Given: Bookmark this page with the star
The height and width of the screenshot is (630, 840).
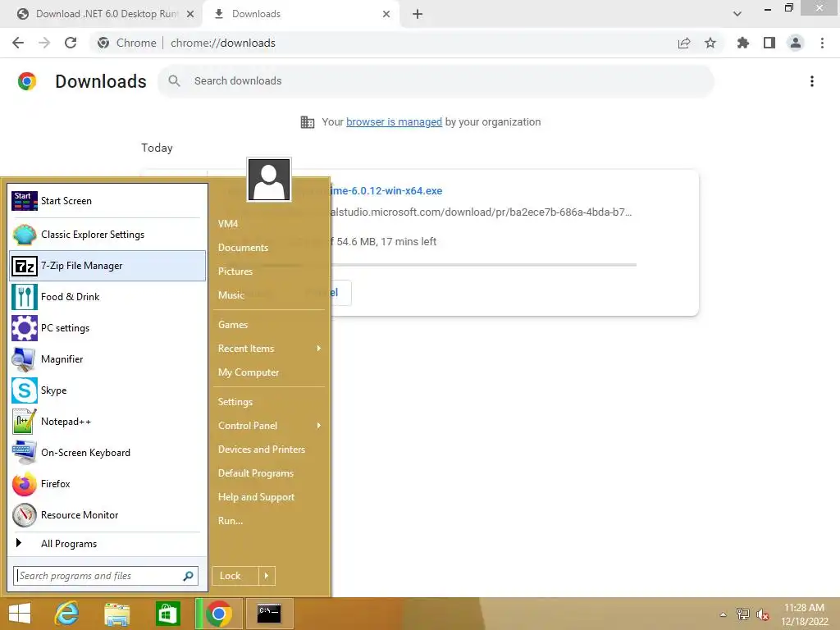Looking at the screenshot, I should point(710,43).
